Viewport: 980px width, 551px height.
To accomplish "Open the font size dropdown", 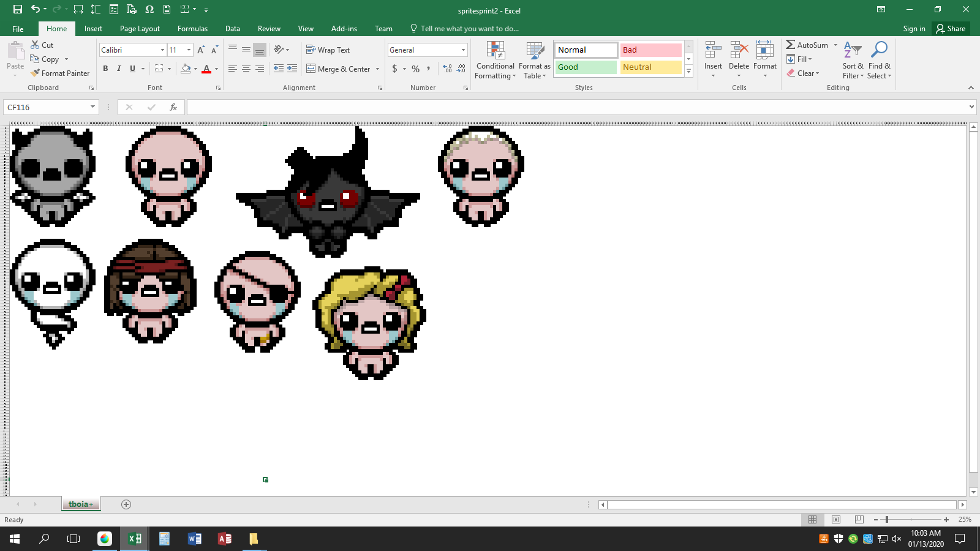I will click(x=189, y=50).
